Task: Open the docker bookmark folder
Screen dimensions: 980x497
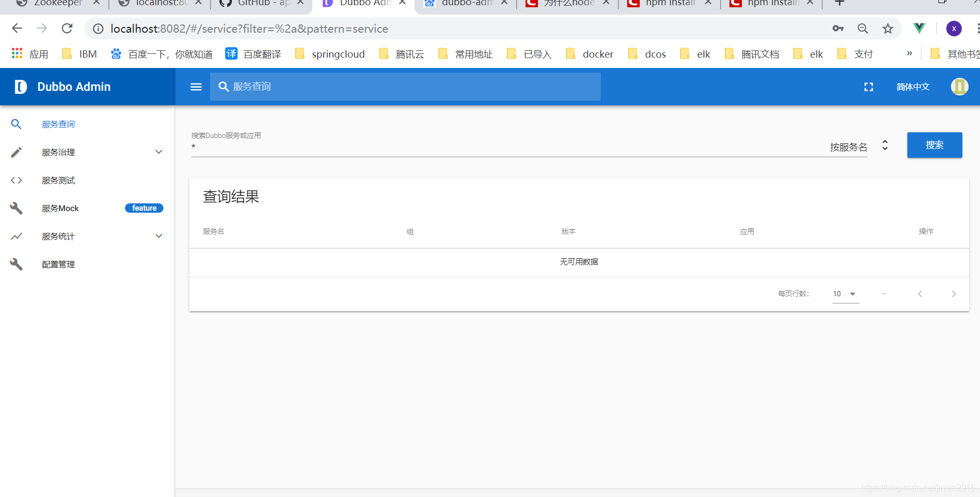Action: click(x=589, y=54)
